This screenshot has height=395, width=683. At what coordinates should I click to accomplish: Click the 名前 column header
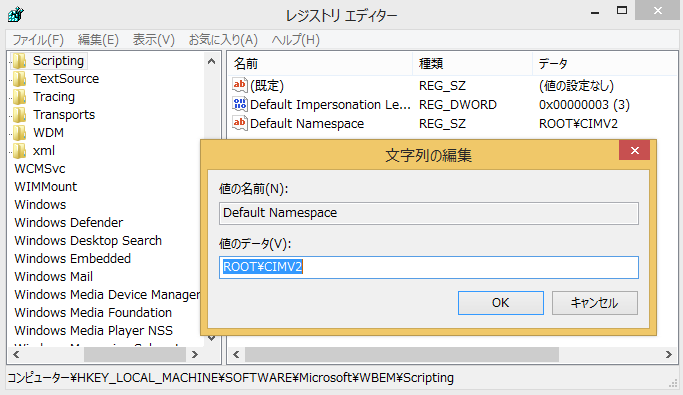click(320, 64)
